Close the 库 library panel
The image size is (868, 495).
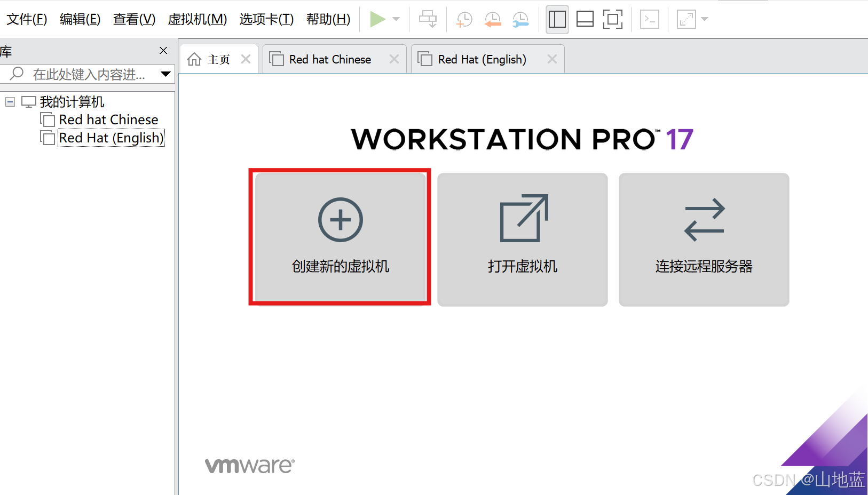[x=163, y=51]
